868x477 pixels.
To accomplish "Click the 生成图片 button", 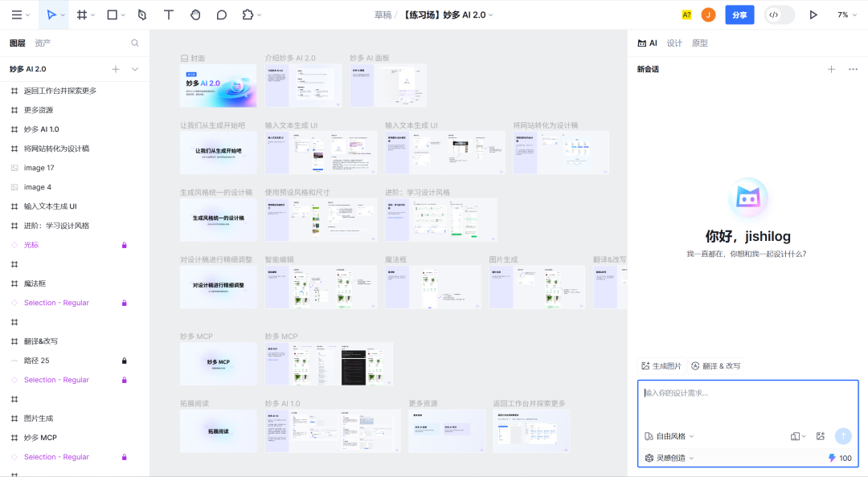I will [661, 365].
